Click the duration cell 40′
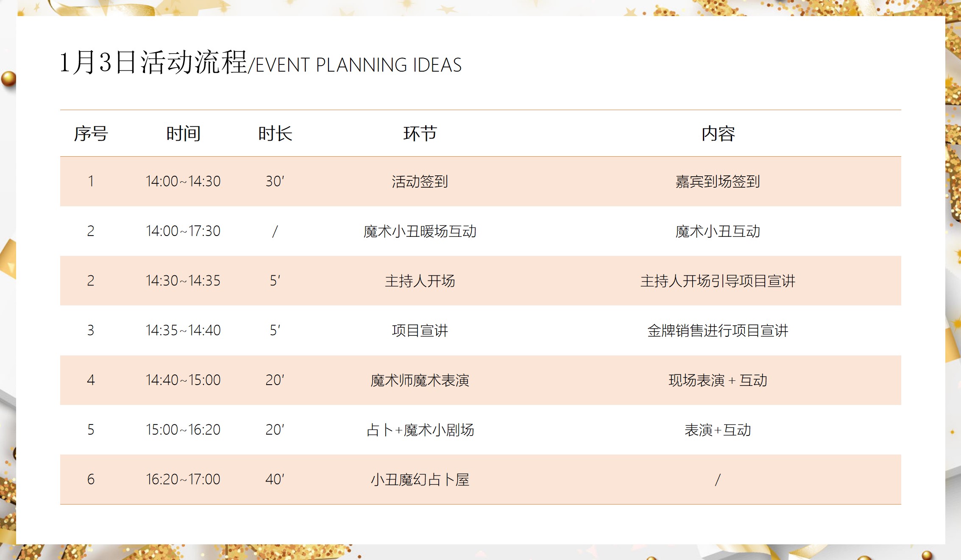Screen dimensions: 961x560 point(275,479)
